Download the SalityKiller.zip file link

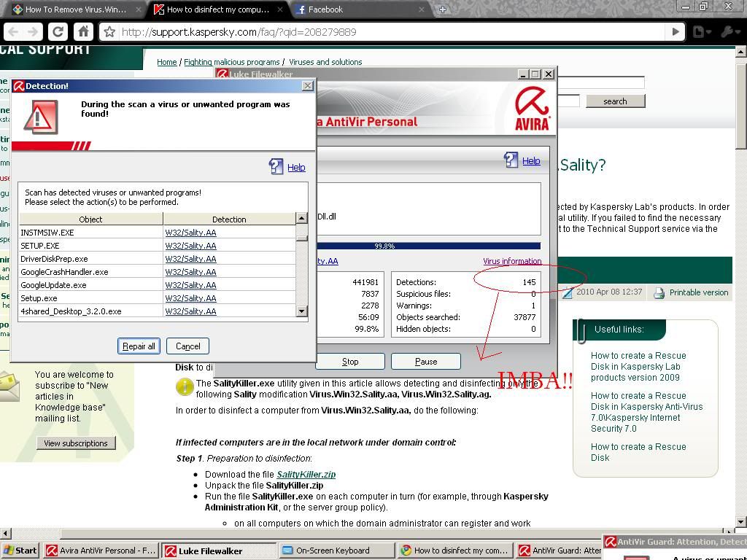[x=306, y=474]
